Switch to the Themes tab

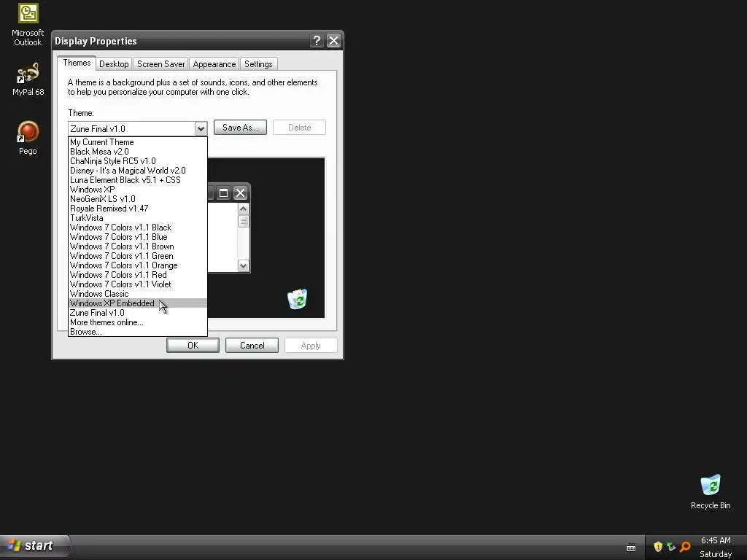(x=77, y=63)
